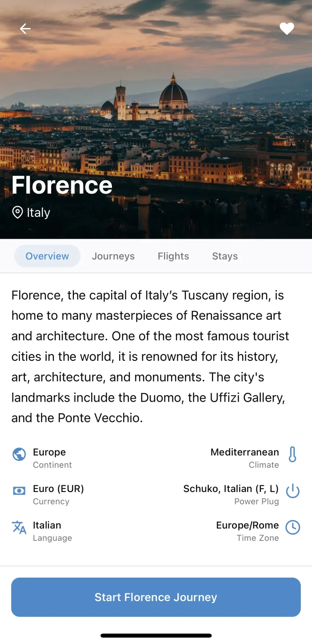
Task: Go to the Stays tab
Action: [225, 256]
